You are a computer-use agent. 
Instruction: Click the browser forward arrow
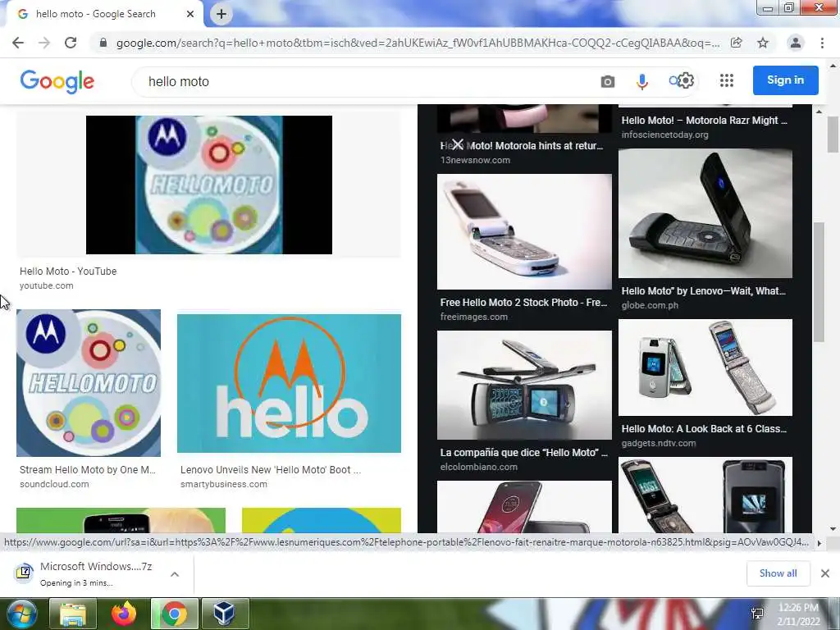click(44, 43)
